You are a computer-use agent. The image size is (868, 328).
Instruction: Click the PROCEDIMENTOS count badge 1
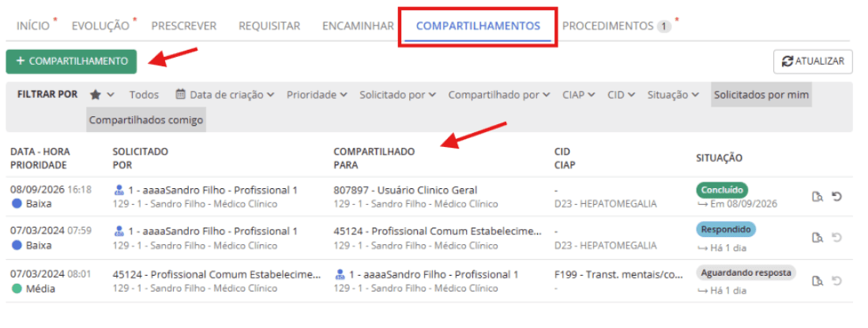(x=664, y=26)
